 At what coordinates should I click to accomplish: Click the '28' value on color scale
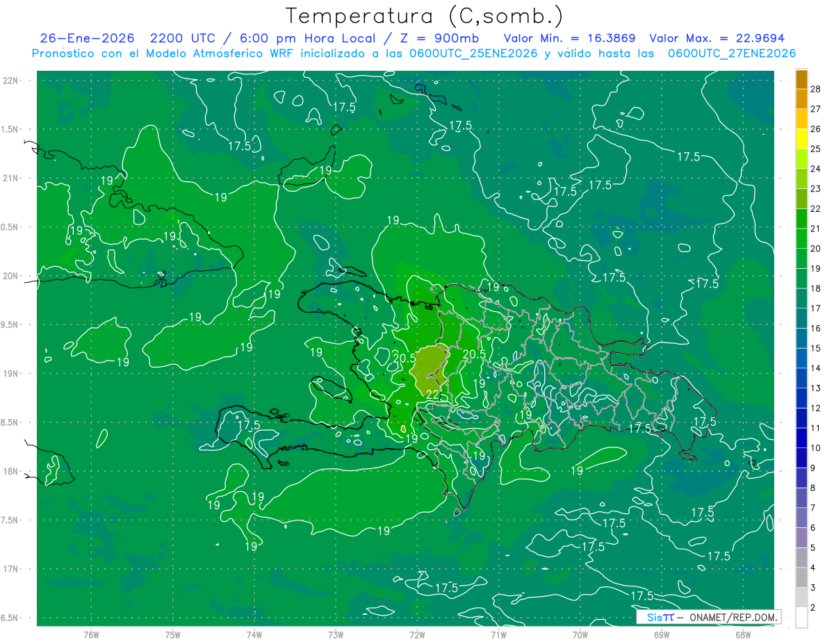point(816,88)
